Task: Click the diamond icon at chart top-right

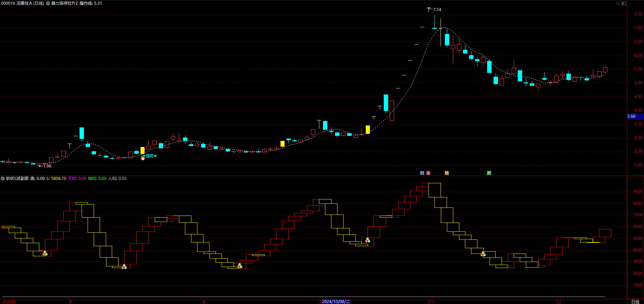Action: tap(617, 3)
